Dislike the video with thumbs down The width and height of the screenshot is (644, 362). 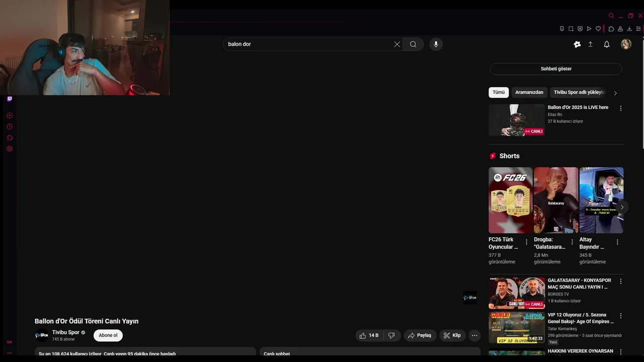(391, 335)
